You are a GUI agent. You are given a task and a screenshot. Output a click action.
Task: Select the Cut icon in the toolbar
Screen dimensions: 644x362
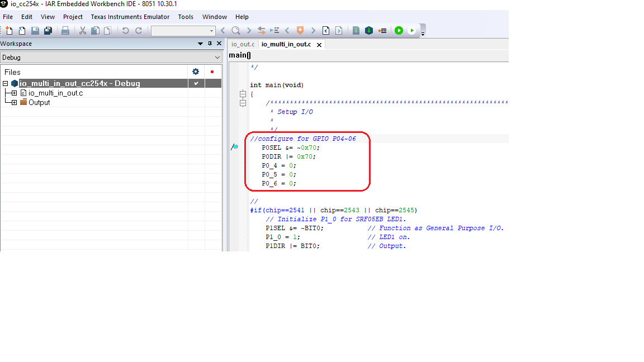pyautogui.click(x=83, y=30)
